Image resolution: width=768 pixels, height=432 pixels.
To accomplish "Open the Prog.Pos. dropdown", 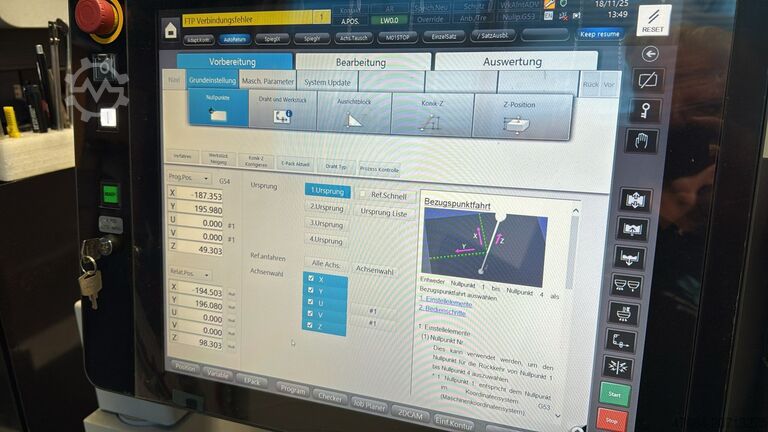I will point(190,179).
